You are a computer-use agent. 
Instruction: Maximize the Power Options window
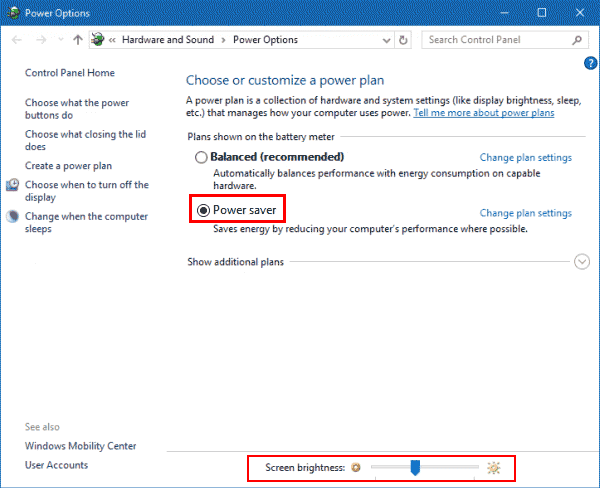tap(542, 13)
